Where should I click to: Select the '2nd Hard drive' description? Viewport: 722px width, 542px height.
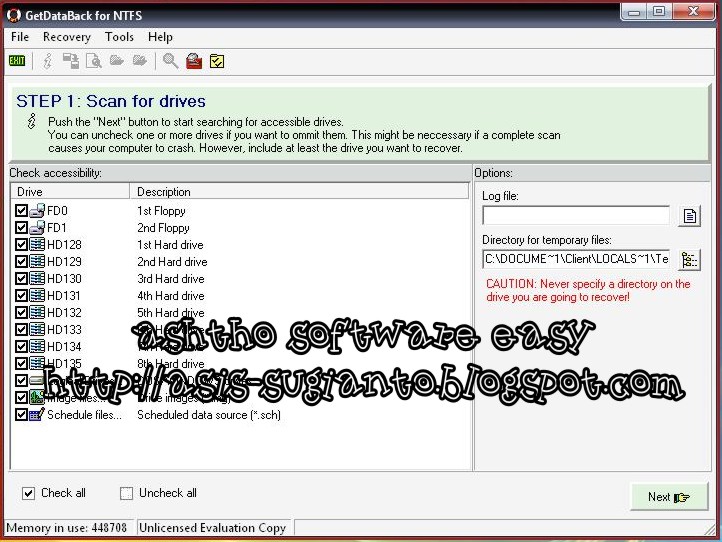click(172, 262)
